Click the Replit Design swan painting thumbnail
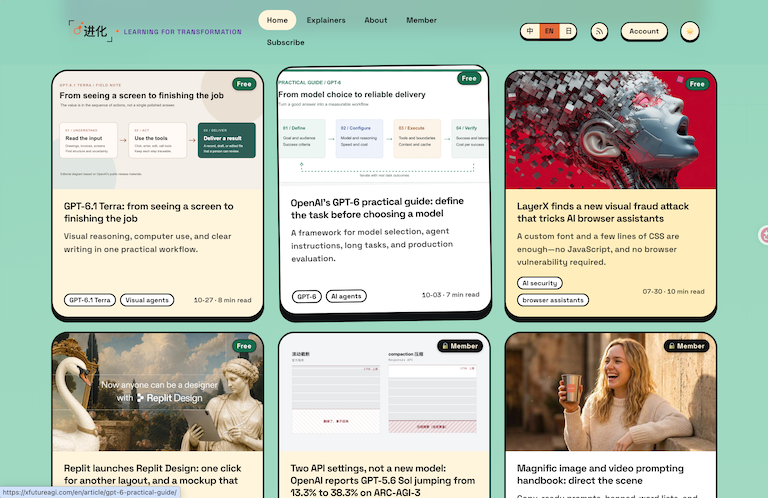This screenshot has height=498, width=768. [158, 392]
